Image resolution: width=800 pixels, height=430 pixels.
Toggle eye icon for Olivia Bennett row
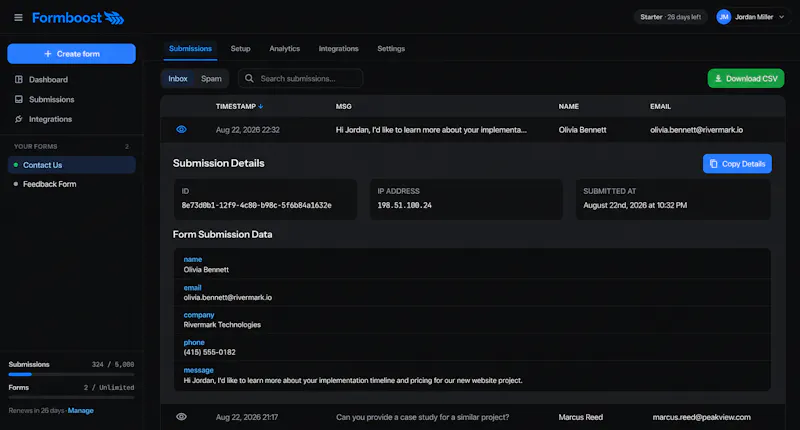181,130
